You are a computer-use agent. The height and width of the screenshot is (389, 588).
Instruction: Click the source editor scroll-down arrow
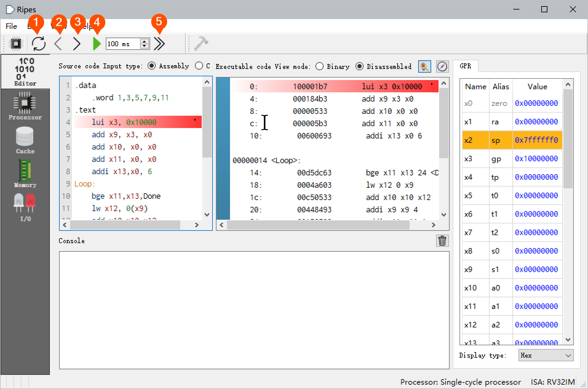pyautogui.click(x=207, y=215)
